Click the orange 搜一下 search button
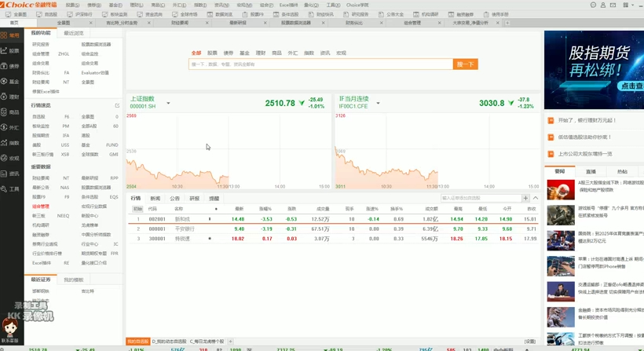 point(465,64)
